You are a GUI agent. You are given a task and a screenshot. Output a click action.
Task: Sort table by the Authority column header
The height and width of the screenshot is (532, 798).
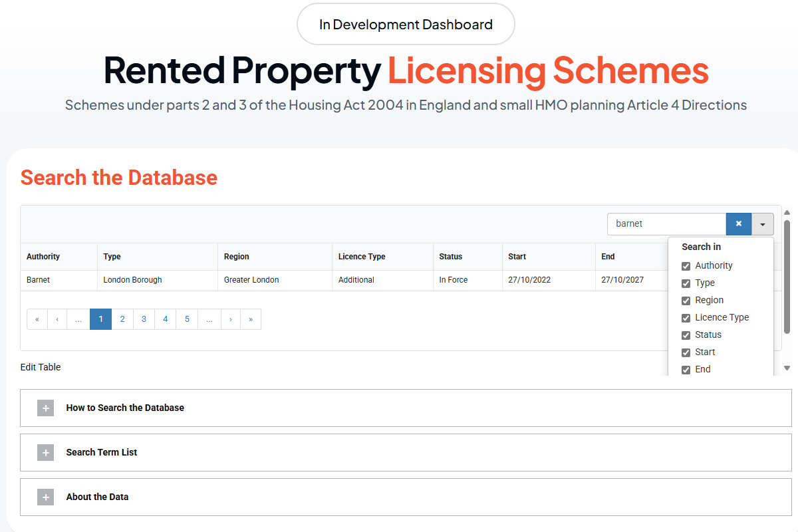(x=43, y=257)
